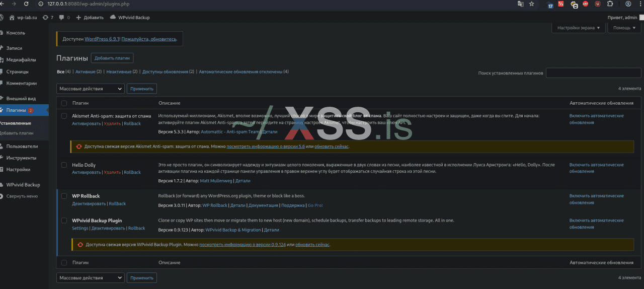Open the browser profile avatar icon
This screenshot has height=289, width=644.
(628, 4)
